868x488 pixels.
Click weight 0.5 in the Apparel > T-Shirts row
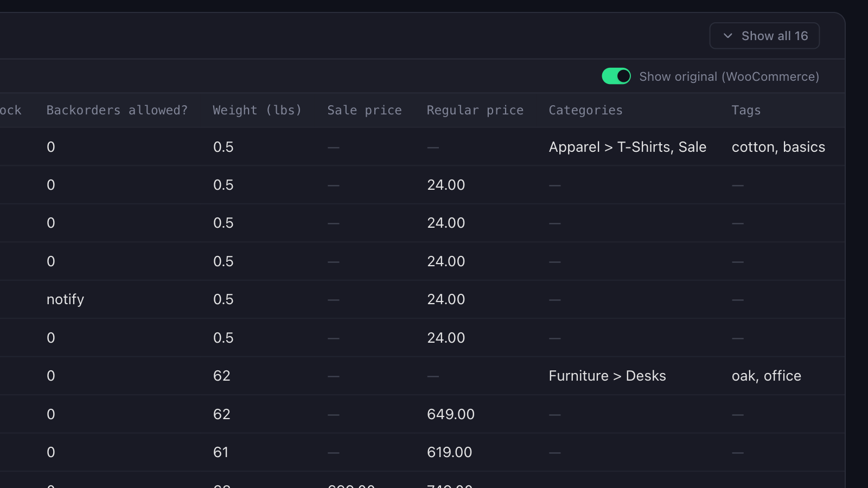pos(223,147)
